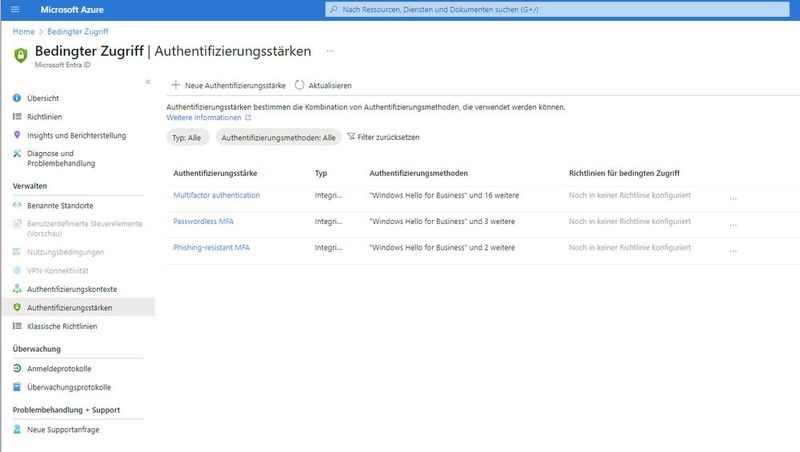Click the Neue Supportanfrage person icon
Image resolution: width=800 pixels, height=452 pixels.
click(17, 429)
